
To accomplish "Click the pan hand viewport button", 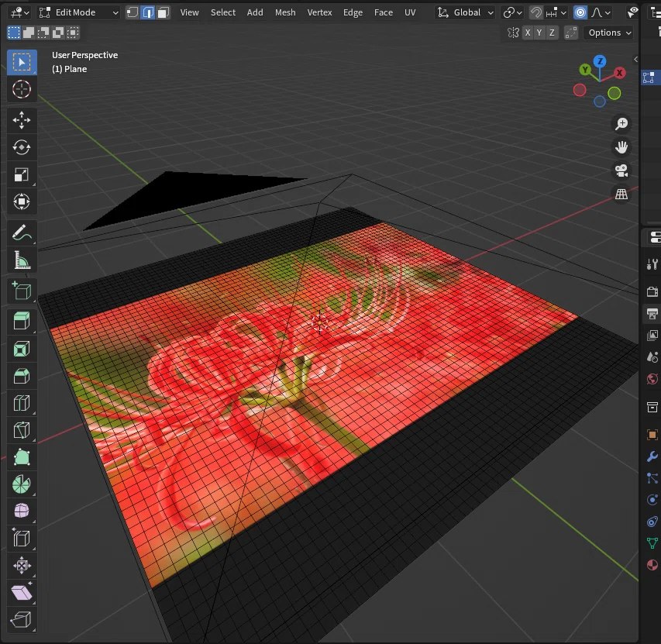I will pyautogui.click(x=621, y=147).
